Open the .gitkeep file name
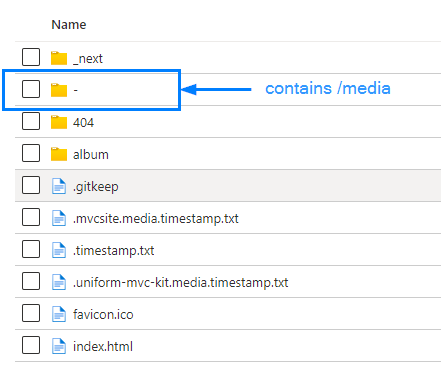 (96, 187)
